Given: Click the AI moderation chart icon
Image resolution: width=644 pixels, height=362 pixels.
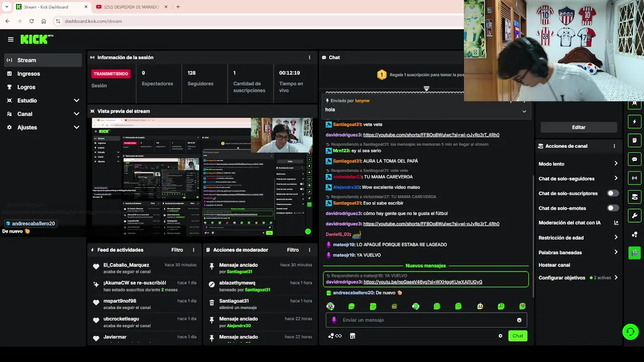Looking at the screenshot, I should pos(616,223).
